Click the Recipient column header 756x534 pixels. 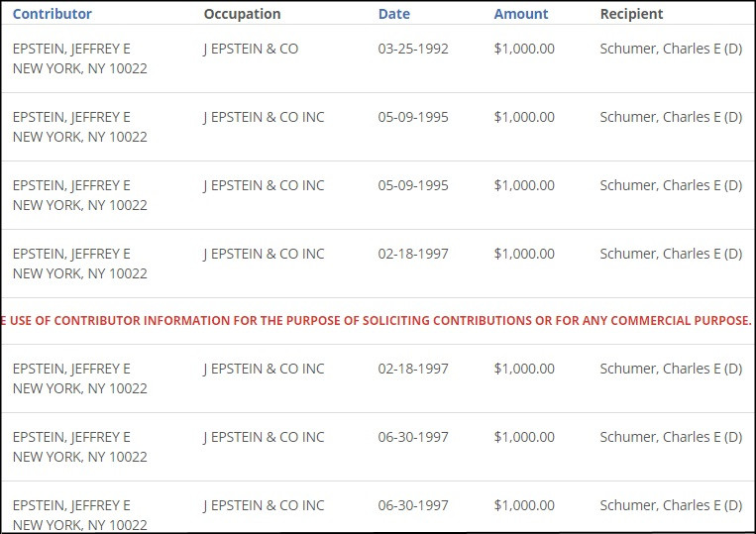point(631,14)
